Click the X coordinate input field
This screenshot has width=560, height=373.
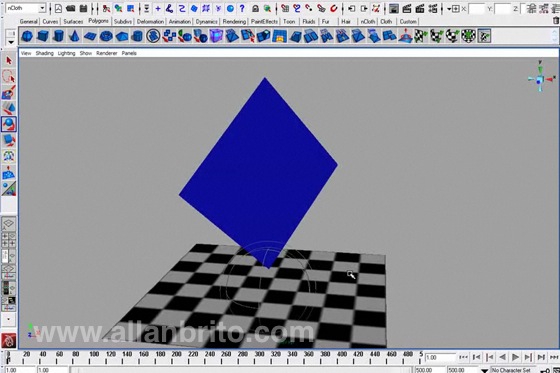click(476, 9)
